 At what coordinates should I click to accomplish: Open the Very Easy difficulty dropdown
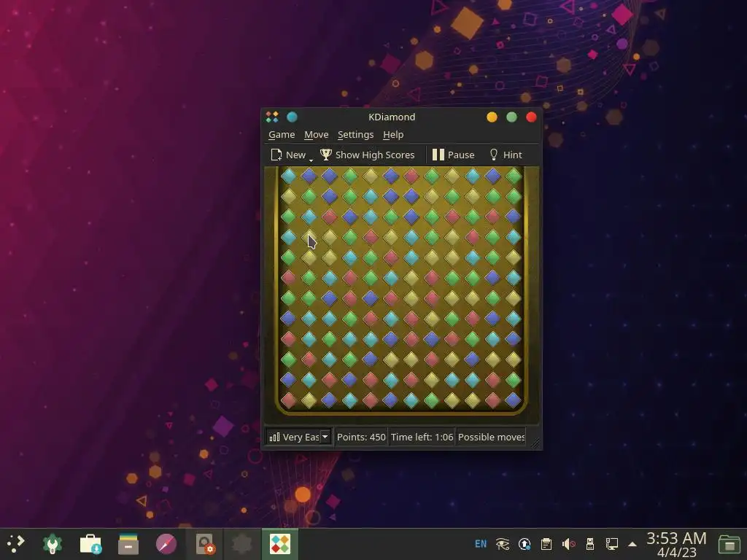[x=298, y=437]
